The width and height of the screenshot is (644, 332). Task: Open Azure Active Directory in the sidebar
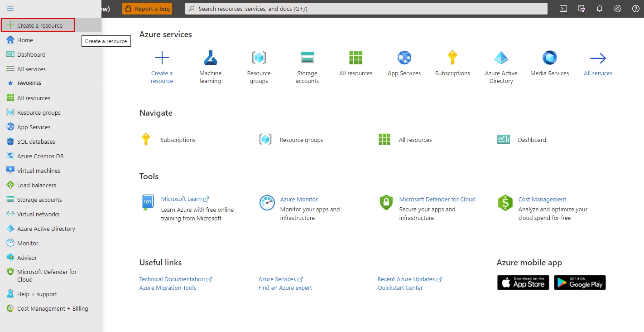click(x=51, y=229)
